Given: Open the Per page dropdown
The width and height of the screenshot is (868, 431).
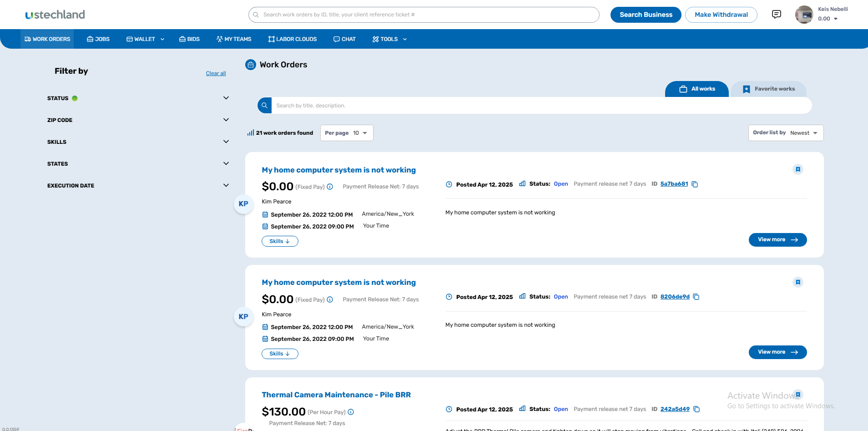Looking at the screenshot, I should 347,133.
